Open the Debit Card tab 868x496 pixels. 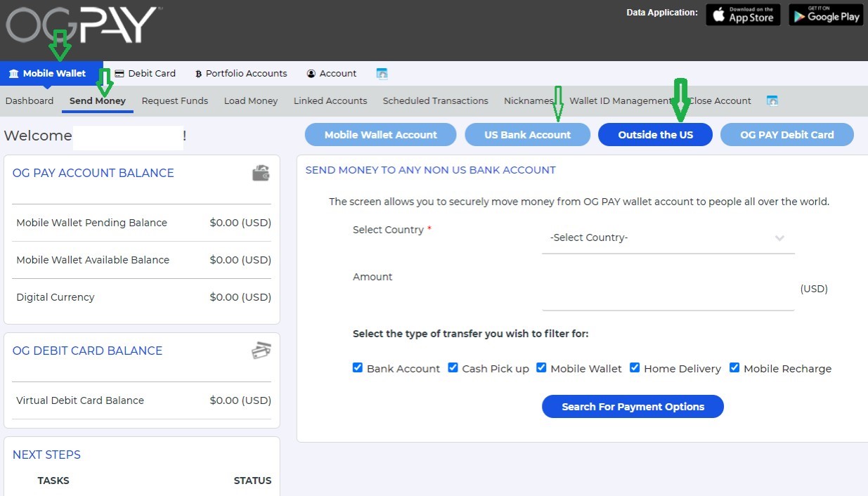click(145, 73)
